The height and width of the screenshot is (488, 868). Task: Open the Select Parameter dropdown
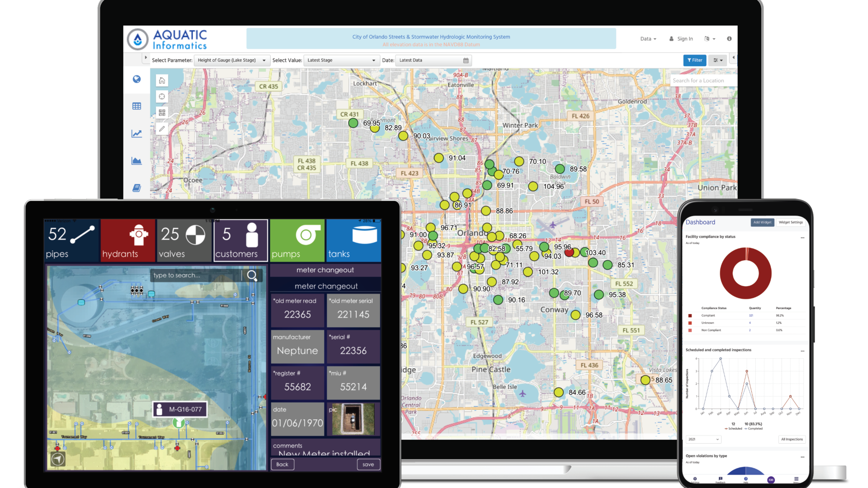pos(231,61)
